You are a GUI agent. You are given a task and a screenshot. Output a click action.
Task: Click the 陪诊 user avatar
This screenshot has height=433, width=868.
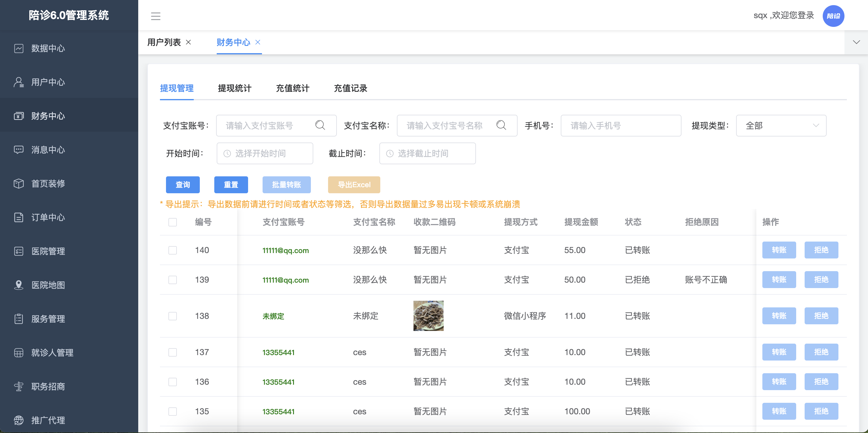[833, 16]
